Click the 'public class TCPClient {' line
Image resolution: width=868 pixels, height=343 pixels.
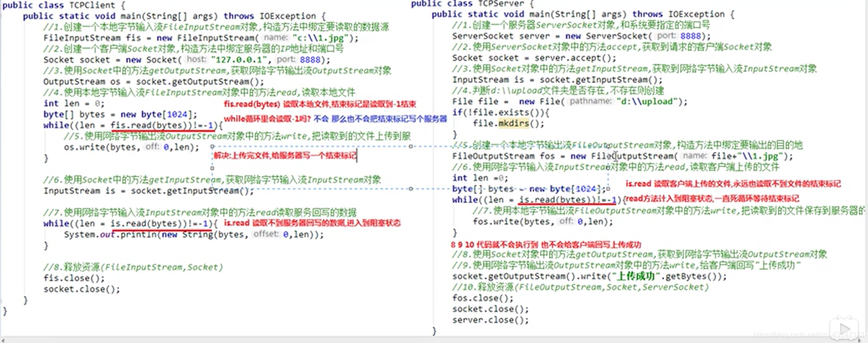(x=64, y=5)
